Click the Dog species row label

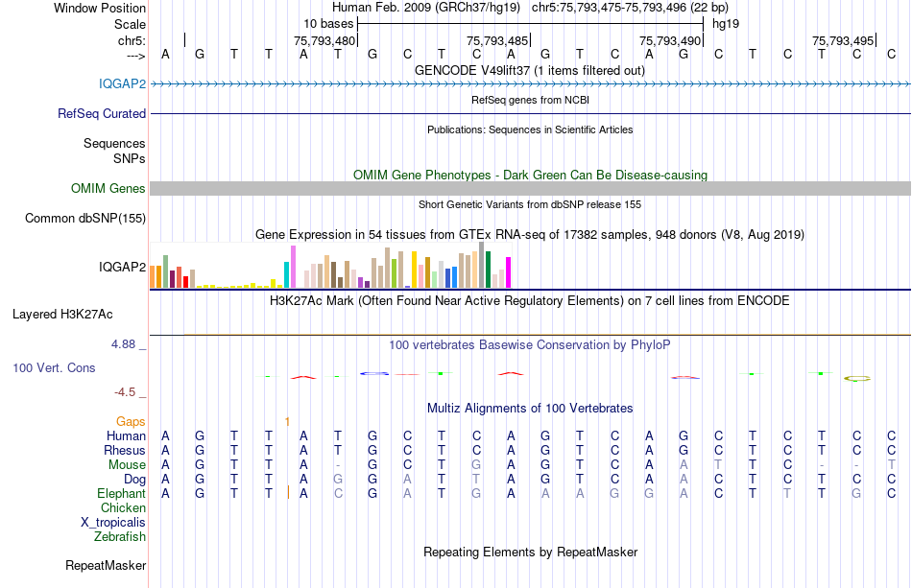134,480
